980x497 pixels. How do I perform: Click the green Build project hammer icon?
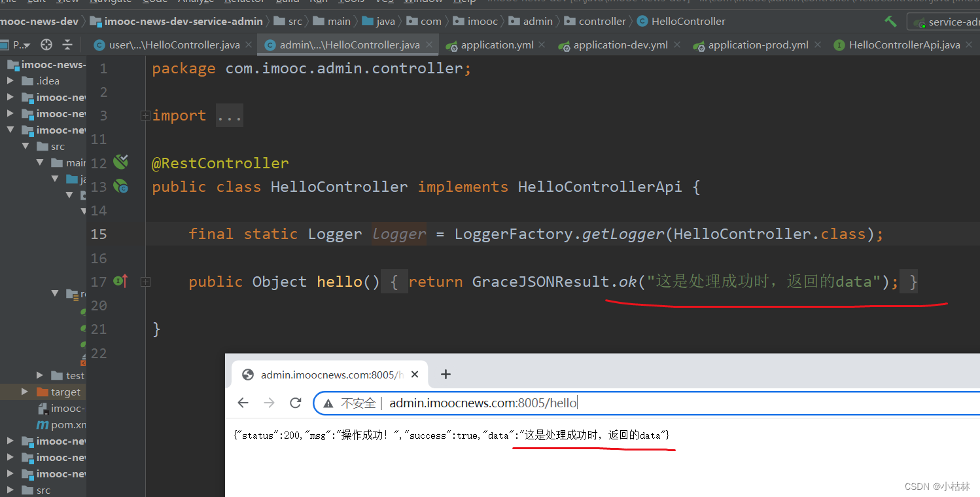(890, 21)
